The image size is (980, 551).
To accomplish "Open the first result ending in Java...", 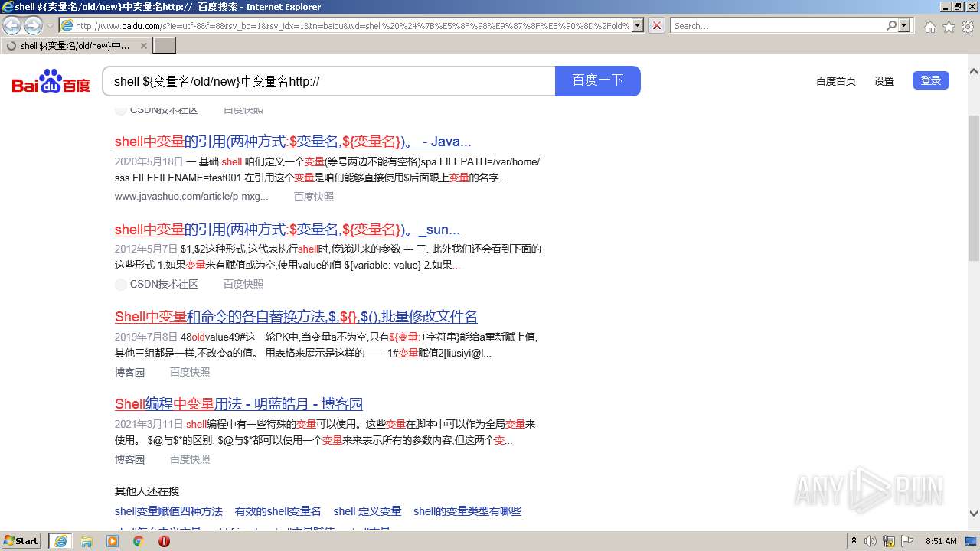I will pyautogui.click(x=293, y=142).
